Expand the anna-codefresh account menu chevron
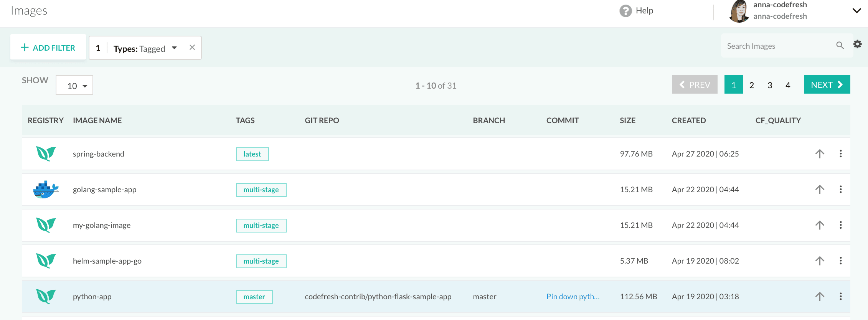 tap(856, 11)
